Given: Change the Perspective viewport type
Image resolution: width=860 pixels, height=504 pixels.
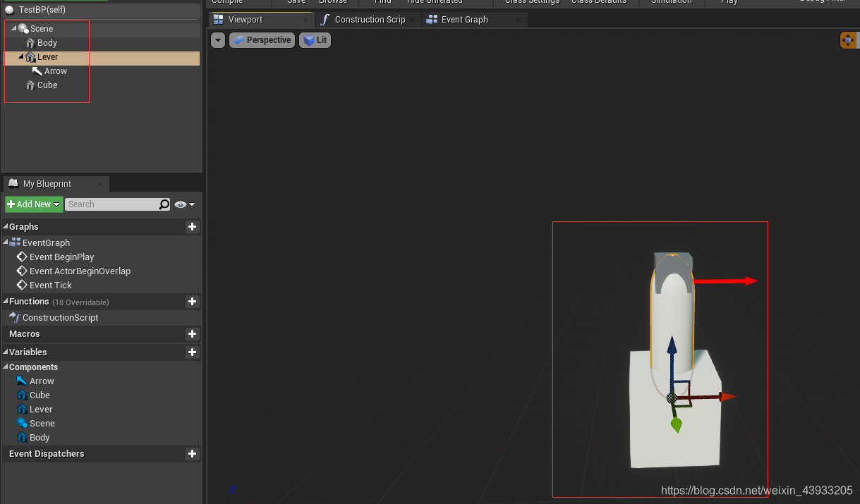Looking at the screenshot, I should pos(261,40).
